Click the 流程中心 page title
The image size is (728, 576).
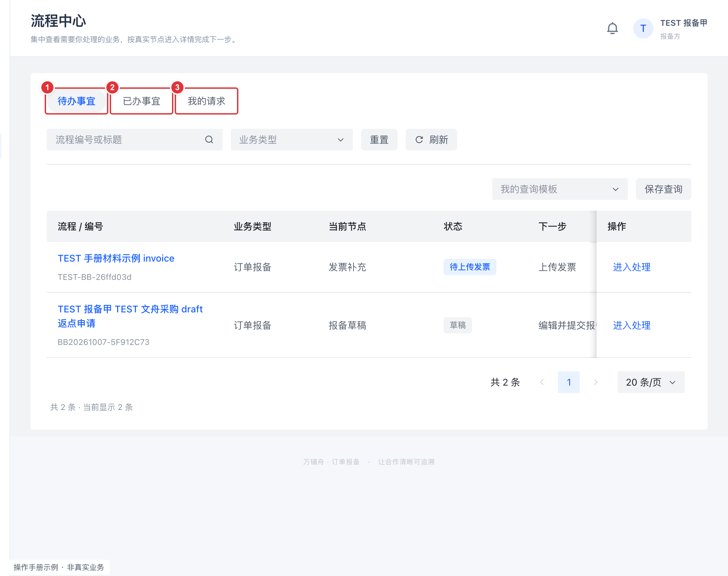click(x=58, y=21)
